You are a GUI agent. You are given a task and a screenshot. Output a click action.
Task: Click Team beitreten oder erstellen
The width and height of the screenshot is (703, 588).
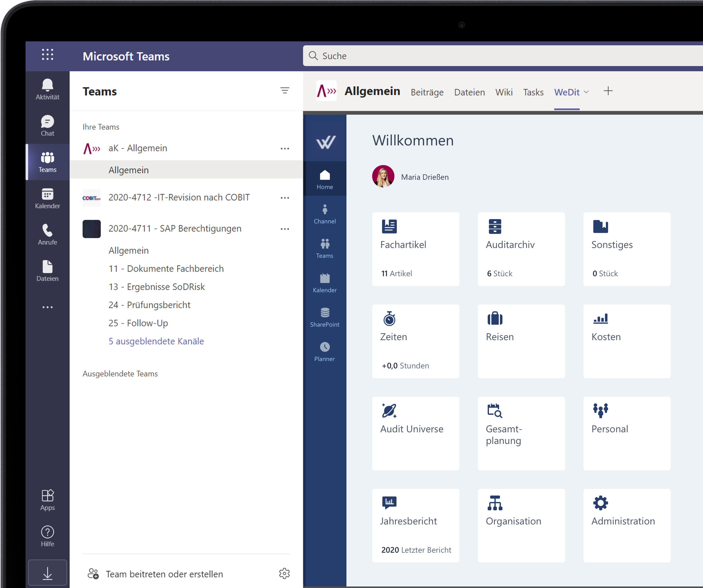164,574
